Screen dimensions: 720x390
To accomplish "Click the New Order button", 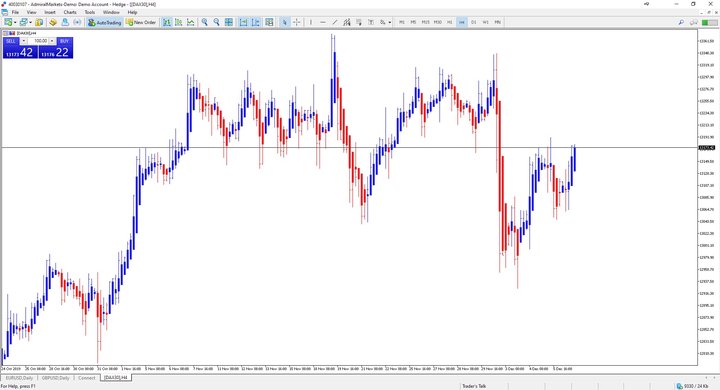I will tap(141, 22).
